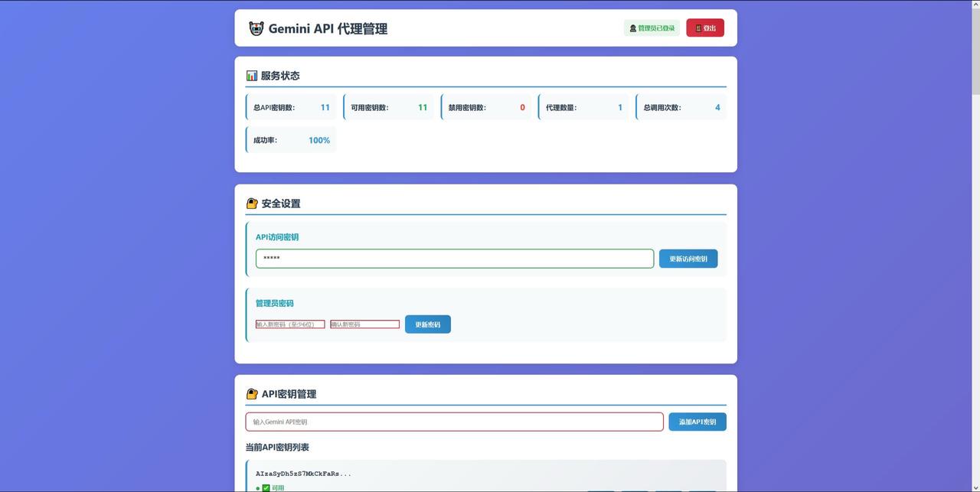The width and height of the screenshot is (980, 492).
Task: Focus the 输入新密码 input field
Action: point(290,324)
